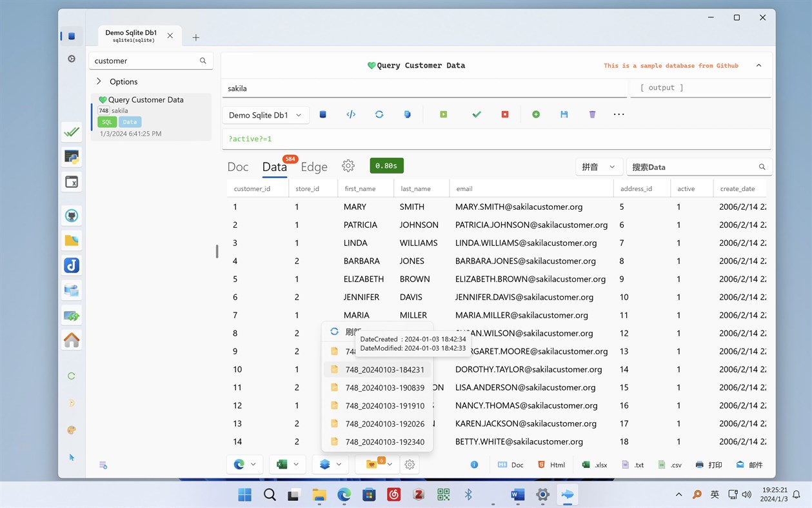Click the blue cursor pointer sidebar icon

[x=72, y=457]
